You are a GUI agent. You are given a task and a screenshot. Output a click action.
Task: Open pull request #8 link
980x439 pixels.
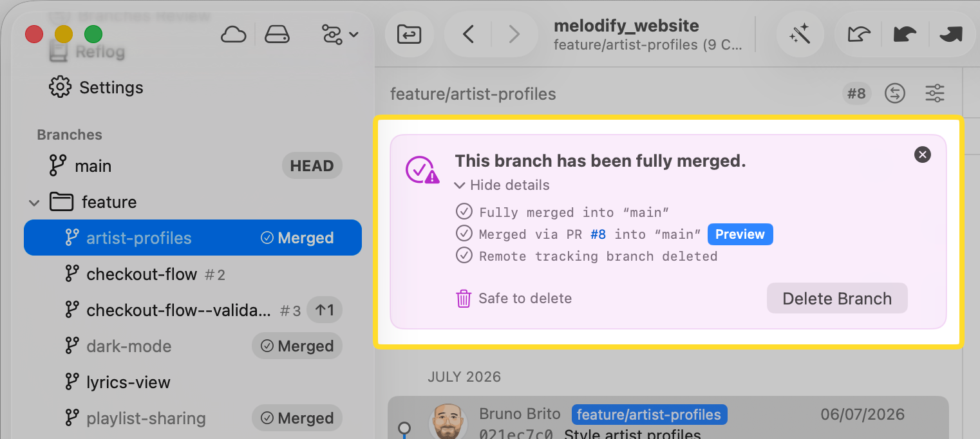(x=598, y=234)
